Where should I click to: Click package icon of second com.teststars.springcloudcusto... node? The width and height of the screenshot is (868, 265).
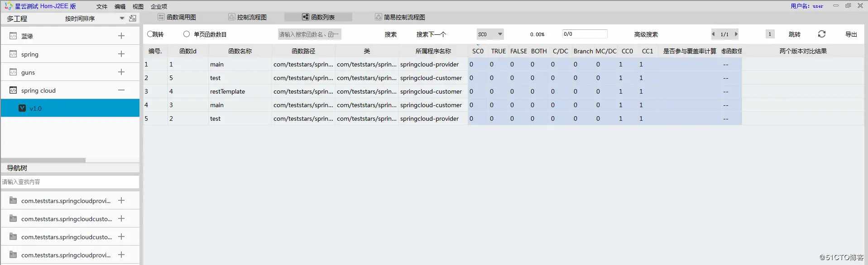(13, 237)
